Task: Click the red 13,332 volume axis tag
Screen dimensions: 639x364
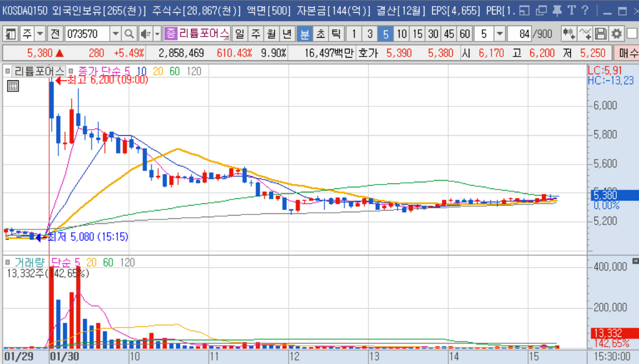Action: click(x=615, y=333)
